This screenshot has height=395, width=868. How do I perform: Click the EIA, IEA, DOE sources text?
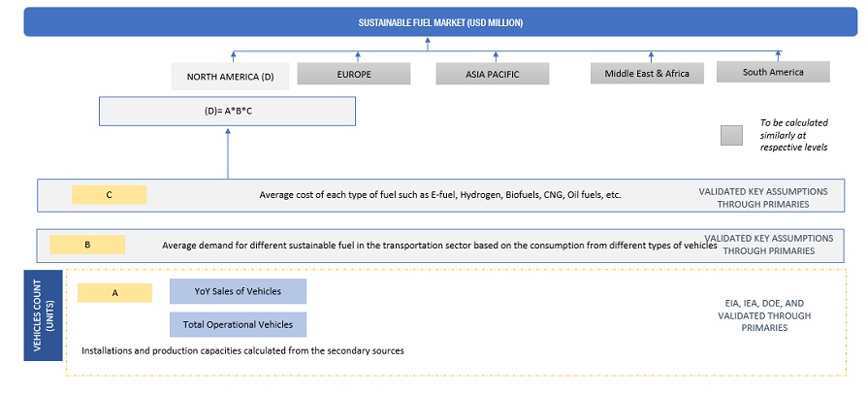click(x=760, y=315)
